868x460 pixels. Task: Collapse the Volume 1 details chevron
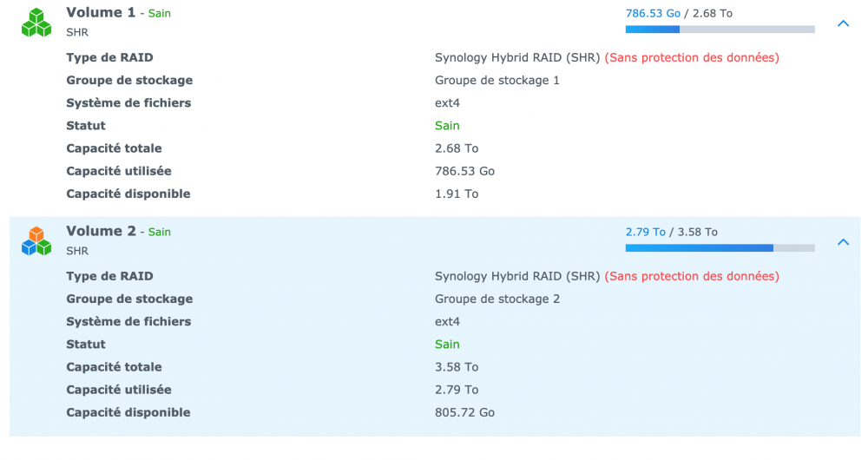coord(843,23)
